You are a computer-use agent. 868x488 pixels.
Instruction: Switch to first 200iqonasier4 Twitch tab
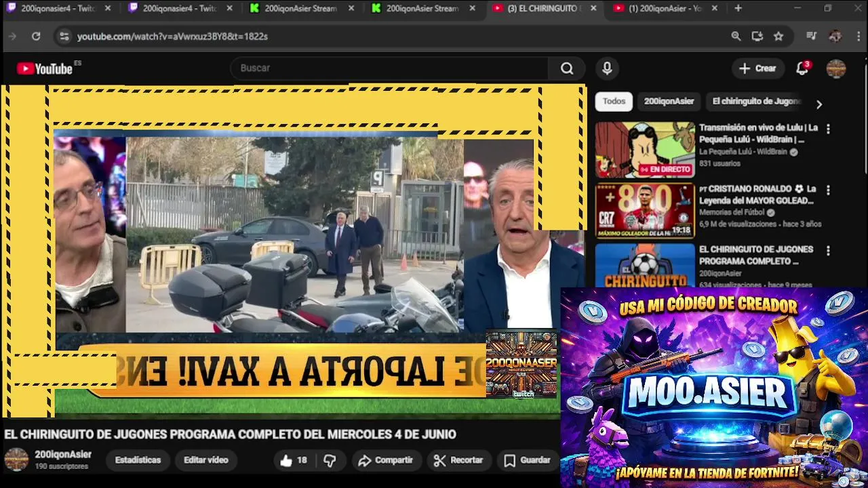pos(59,8)
